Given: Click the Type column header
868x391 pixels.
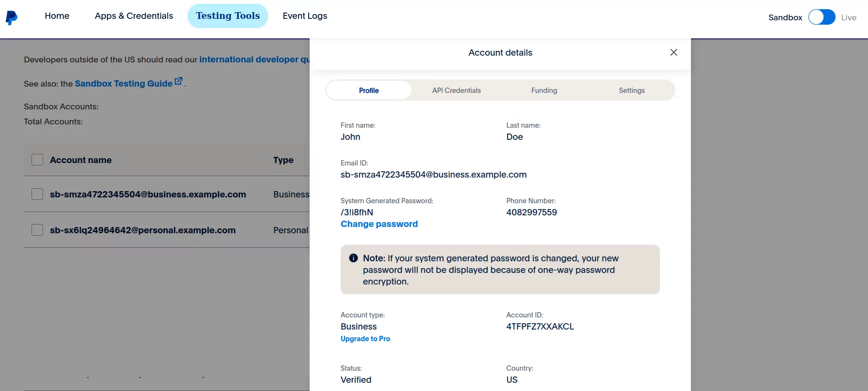Looking at the screenshot, I should pos(284,160).
